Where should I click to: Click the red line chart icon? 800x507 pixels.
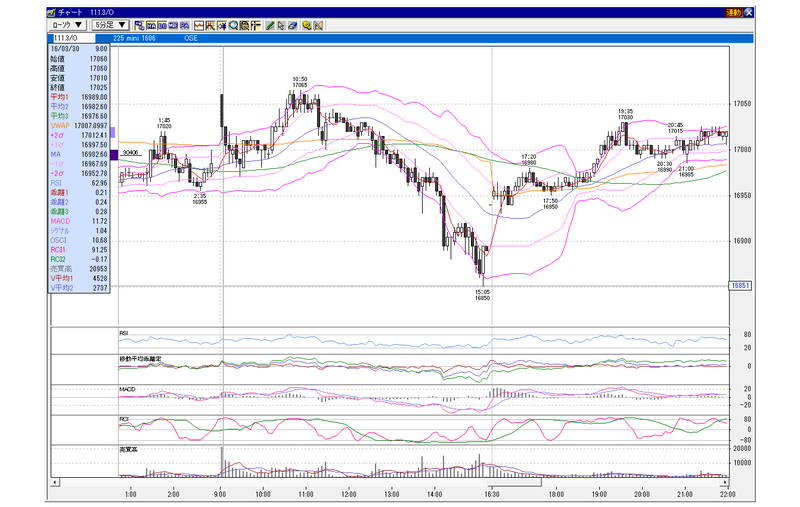(199, 26)
